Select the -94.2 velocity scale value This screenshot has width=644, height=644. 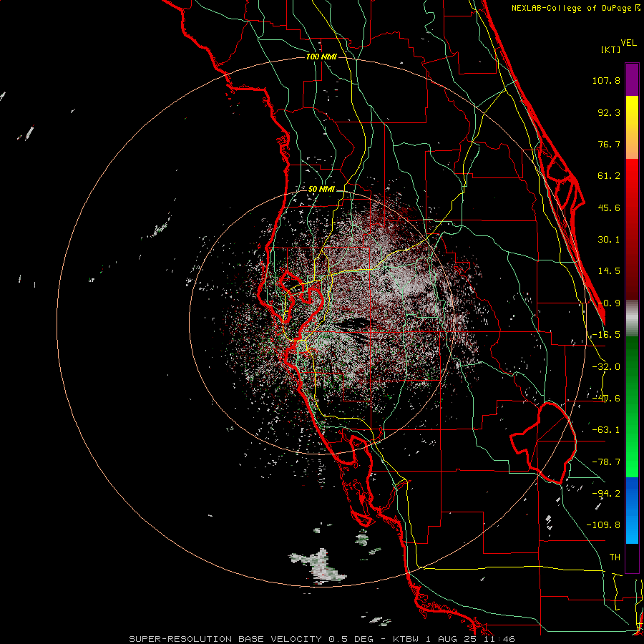tap(606, 493)
